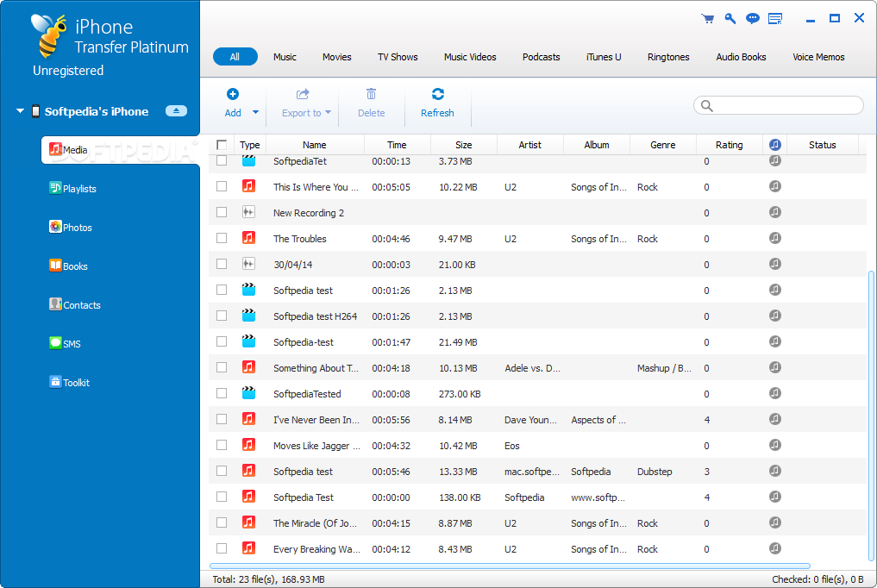The image size is (877, 588).
Task: Collapse Softpedia's iPhone tree
Action: click(20, 111)
